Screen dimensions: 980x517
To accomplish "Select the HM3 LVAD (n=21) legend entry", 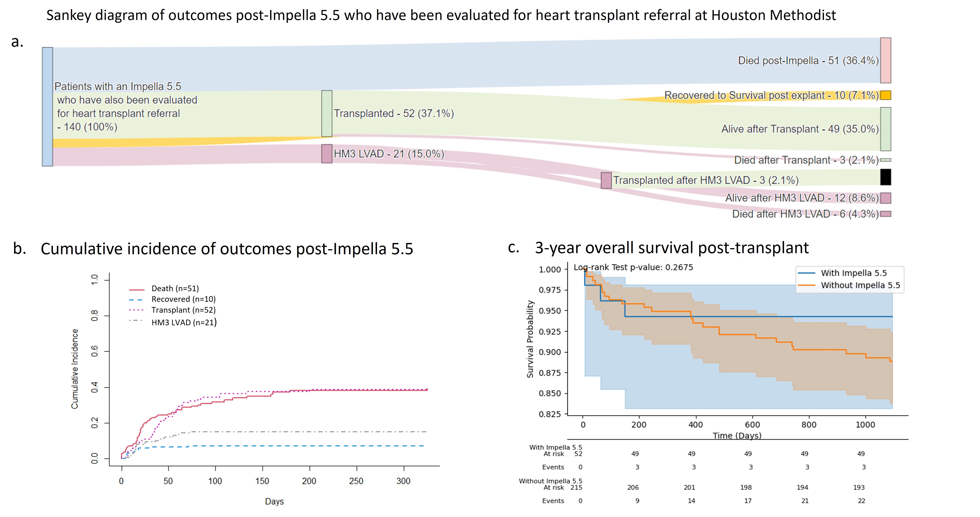I will pyautogui.click(x=184, y=322).
